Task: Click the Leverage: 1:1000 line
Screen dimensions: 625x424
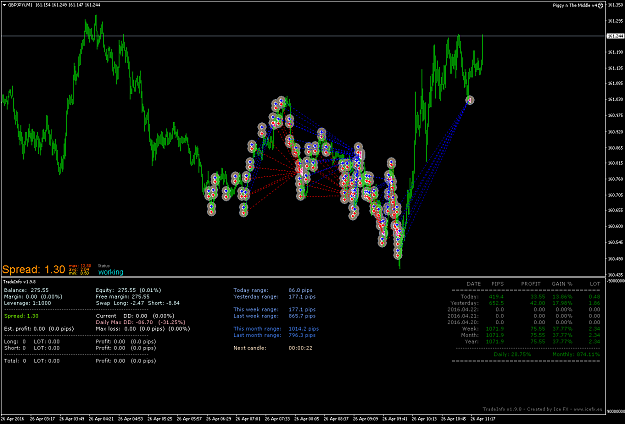Action: (x=28, y=303)
